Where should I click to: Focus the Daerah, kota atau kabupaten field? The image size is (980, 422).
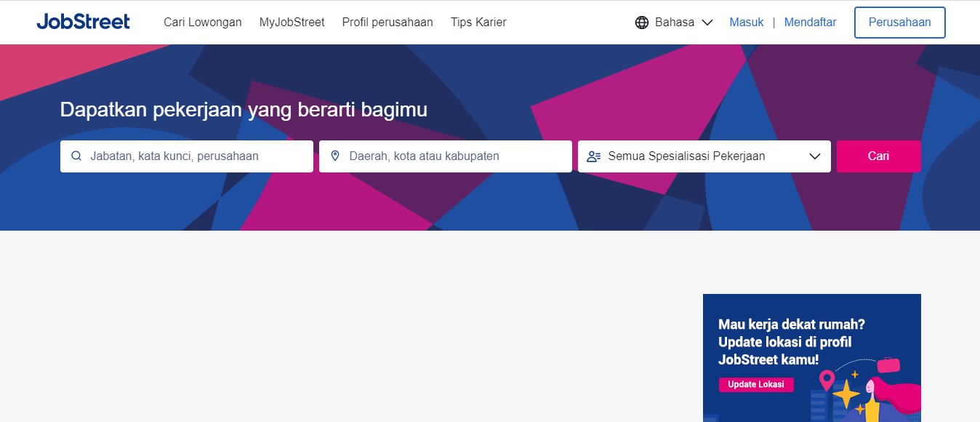(446, 156)
